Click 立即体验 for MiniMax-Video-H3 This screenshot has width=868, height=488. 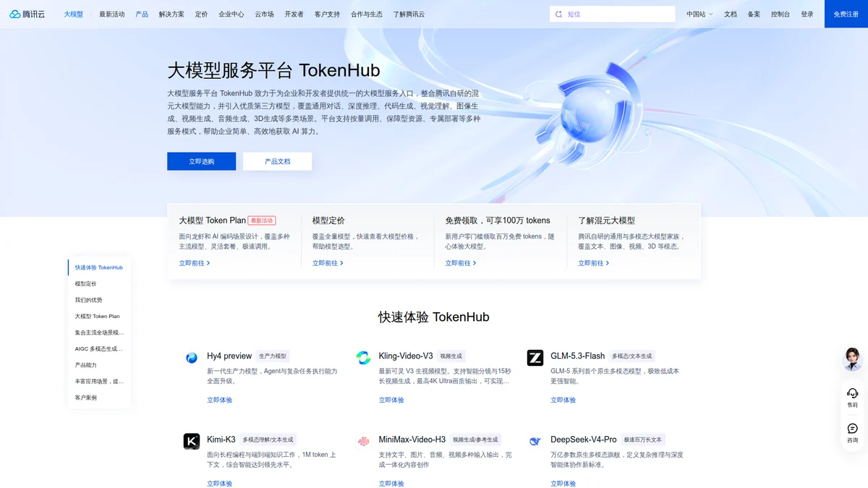[391, 484]
